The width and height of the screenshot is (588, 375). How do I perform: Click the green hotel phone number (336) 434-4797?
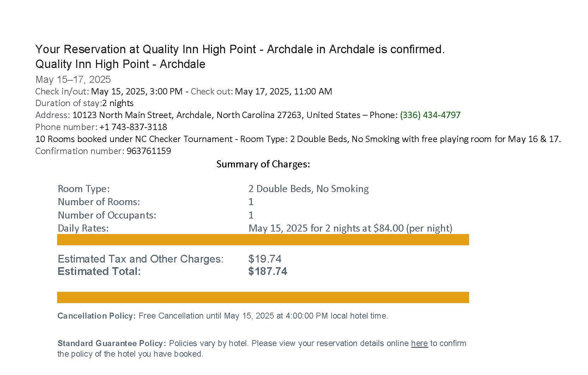pyautogui.click(x=430, y=115)
